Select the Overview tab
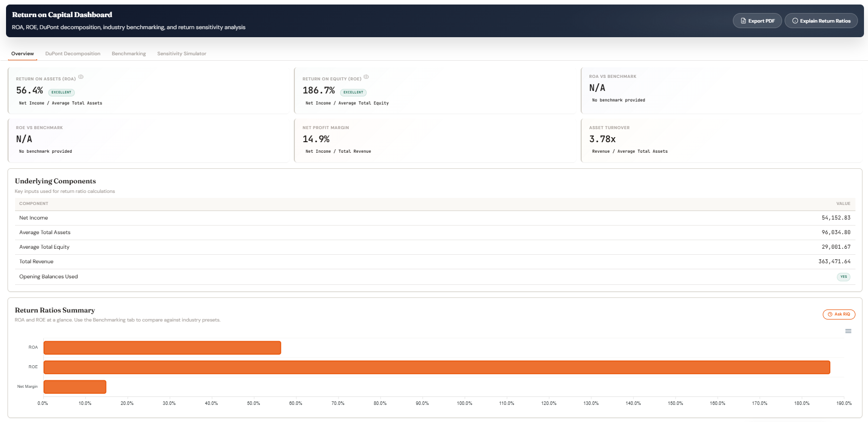Screen dimensions: 868x422 23,54
